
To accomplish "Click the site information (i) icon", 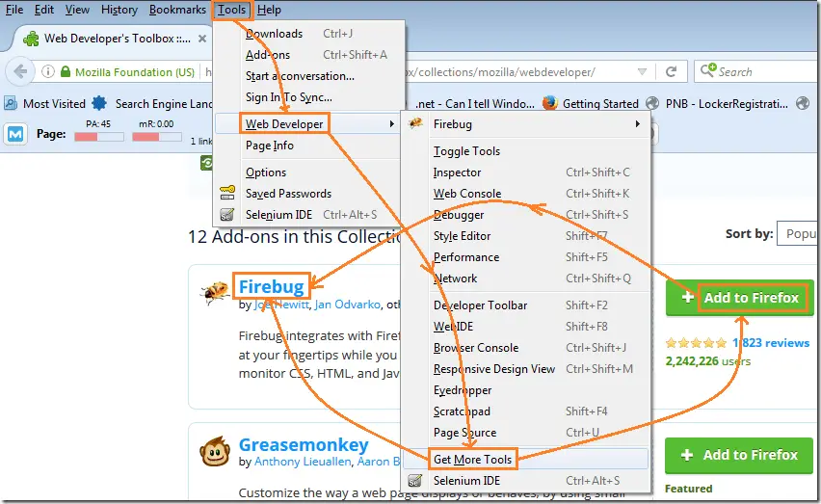I will [47, 71].
